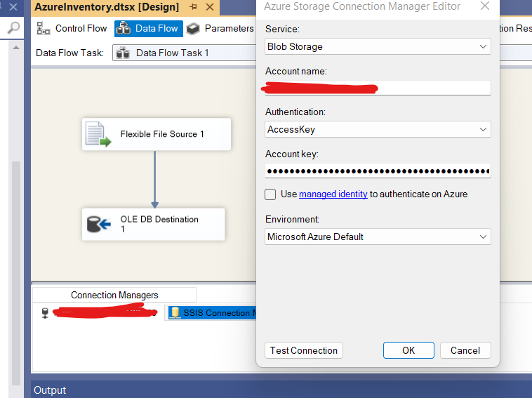The height and width of the screenshot is (398, 532).
Task: Click the SSIS Connection Manager storage icon
Action: click(x=175, y=312)
